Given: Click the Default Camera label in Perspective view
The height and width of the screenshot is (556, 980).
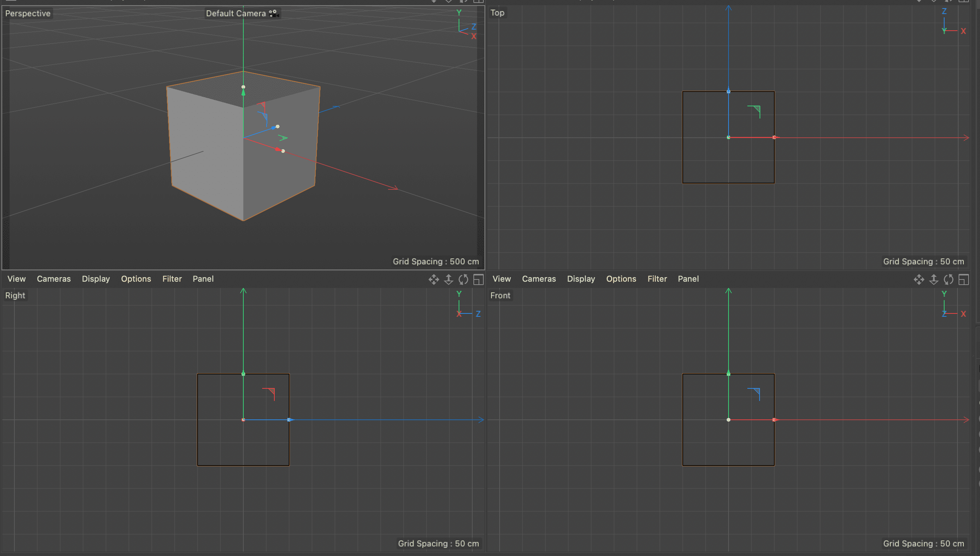Looking at the screenshot, I should point(235,13).
